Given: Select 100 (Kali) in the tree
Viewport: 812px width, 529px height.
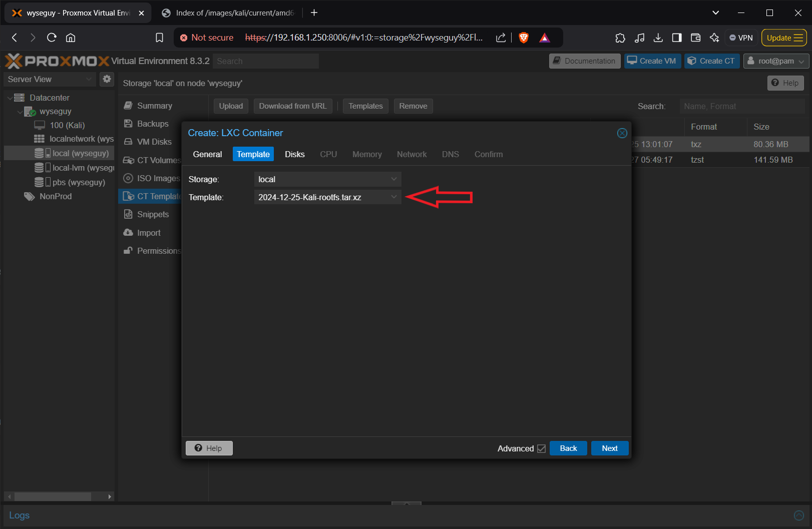Looking at the screenshot, I should (67, 125).
